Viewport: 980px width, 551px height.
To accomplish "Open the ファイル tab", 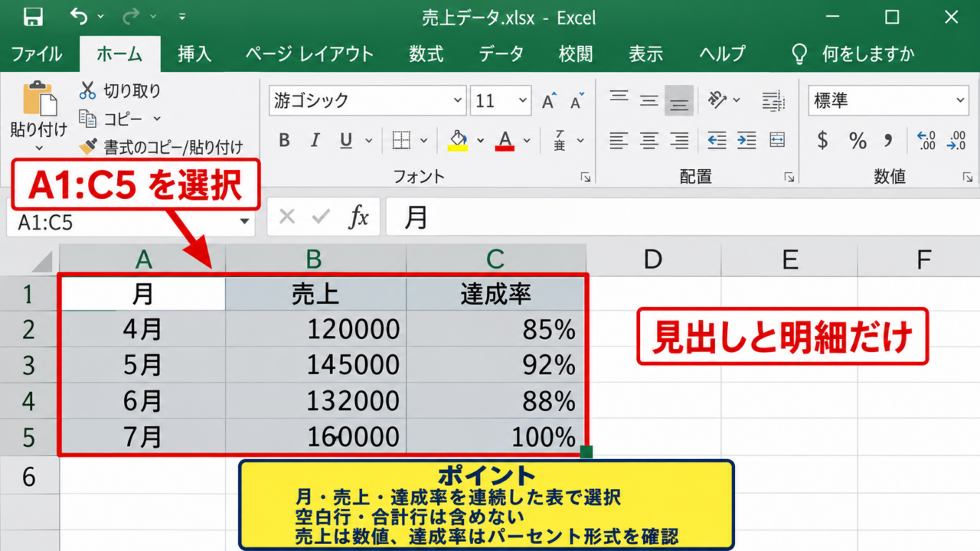I will [37, 54].
